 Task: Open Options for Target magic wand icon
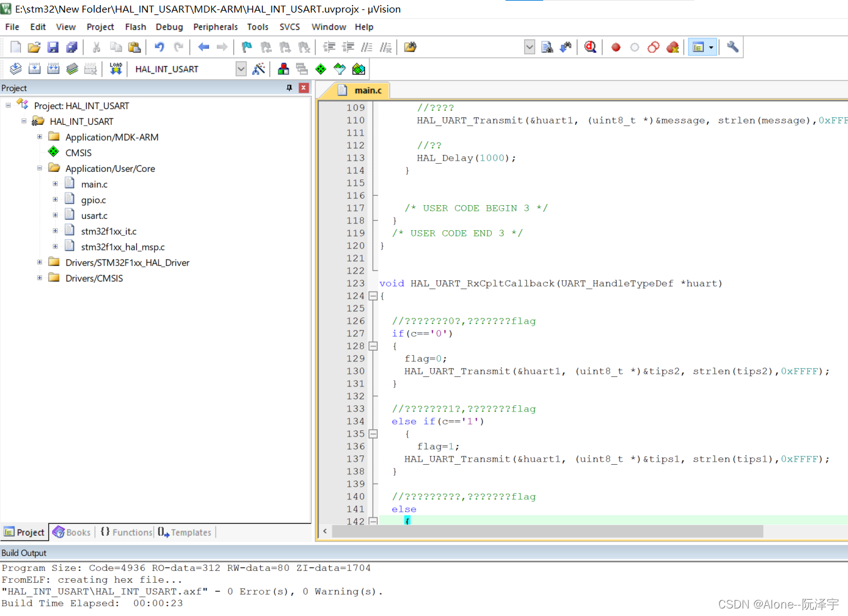(x=258, y=69)
